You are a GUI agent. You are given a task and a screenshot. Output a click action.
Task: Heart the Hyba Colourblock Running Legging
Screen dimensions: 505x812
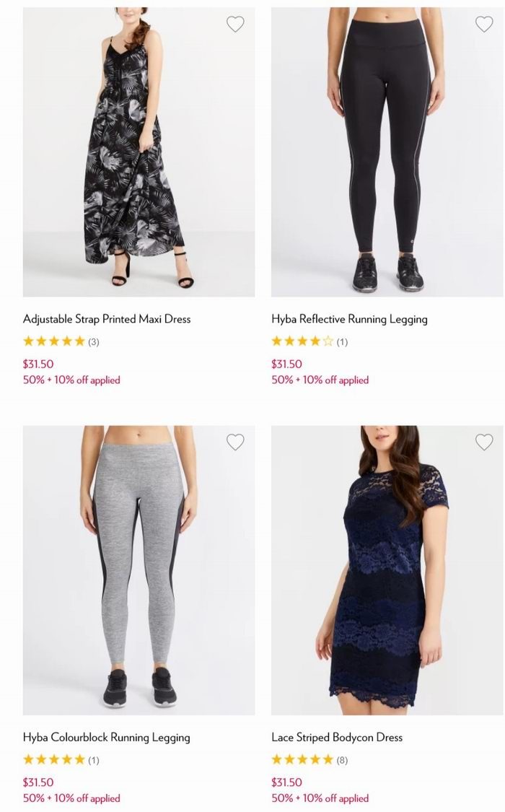(x=235, y=442)
